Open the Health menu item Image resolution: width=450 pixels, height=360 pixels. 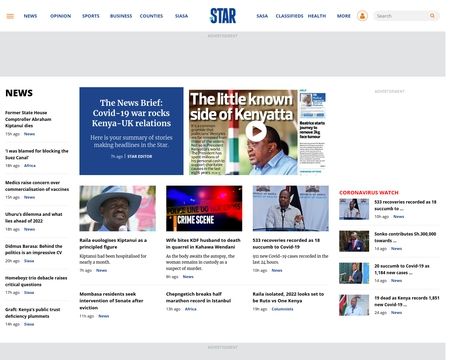pos(317,16)
